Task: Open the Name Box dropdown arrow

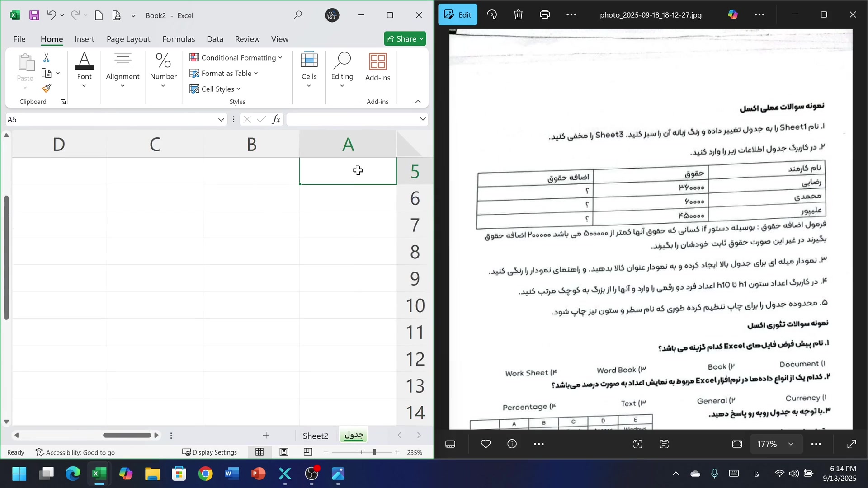Action: tap(221, 120)
